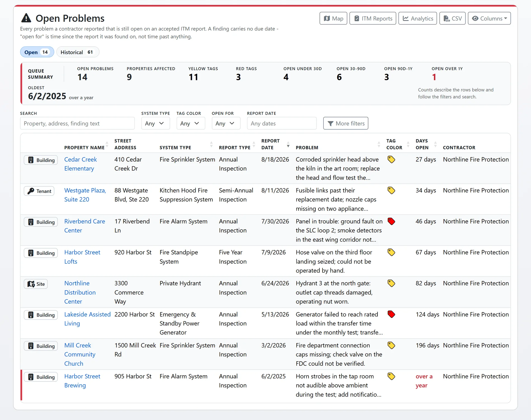
Task: Expand the Columns dropdown
Action: (x=489, y=18)
